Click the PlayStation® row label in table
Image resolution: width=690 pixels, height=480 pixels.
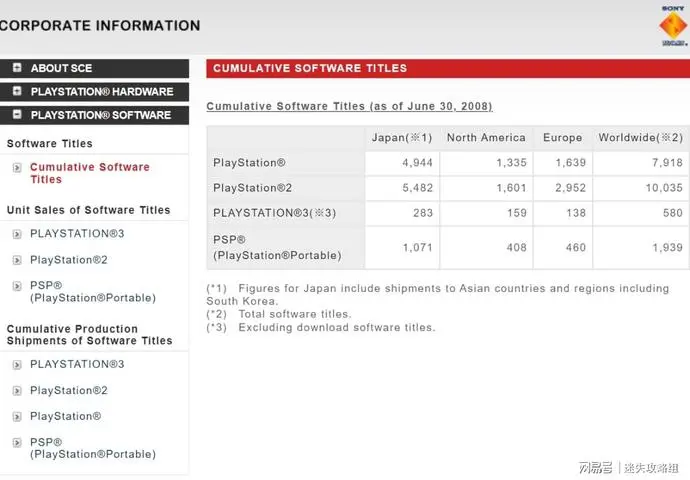pos(249,163)
